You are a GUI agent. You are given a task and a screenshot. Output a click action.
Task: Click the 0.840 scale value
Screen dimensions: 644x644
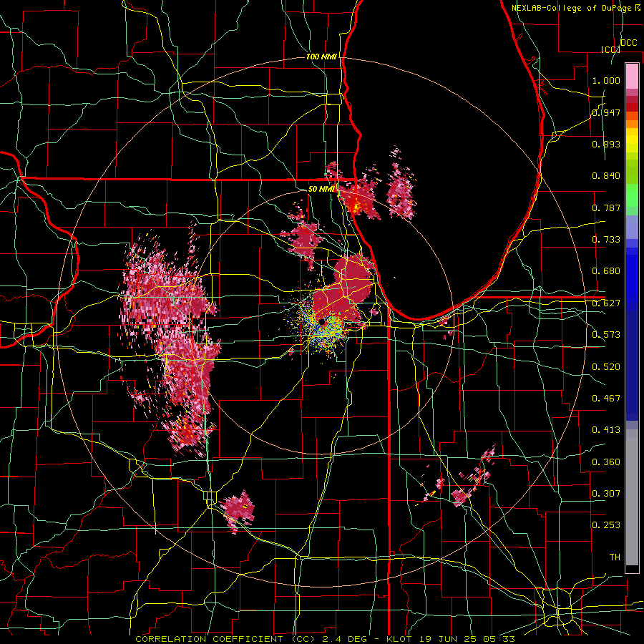pyautogui.click(x=606, y=176)
